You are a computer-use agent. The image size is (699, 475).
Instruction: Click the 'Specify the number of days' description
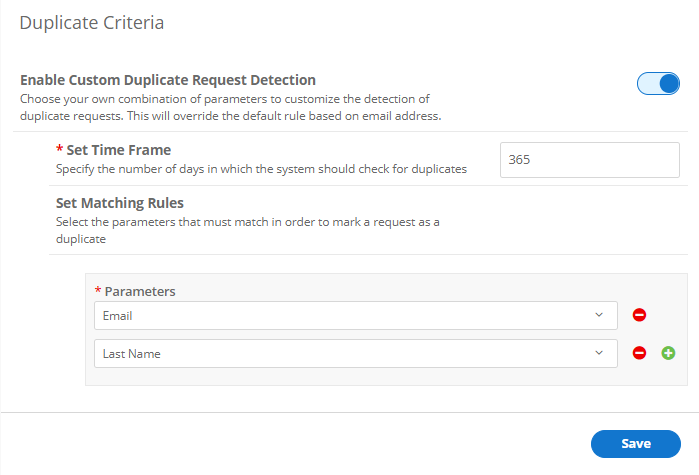point(261,170)
